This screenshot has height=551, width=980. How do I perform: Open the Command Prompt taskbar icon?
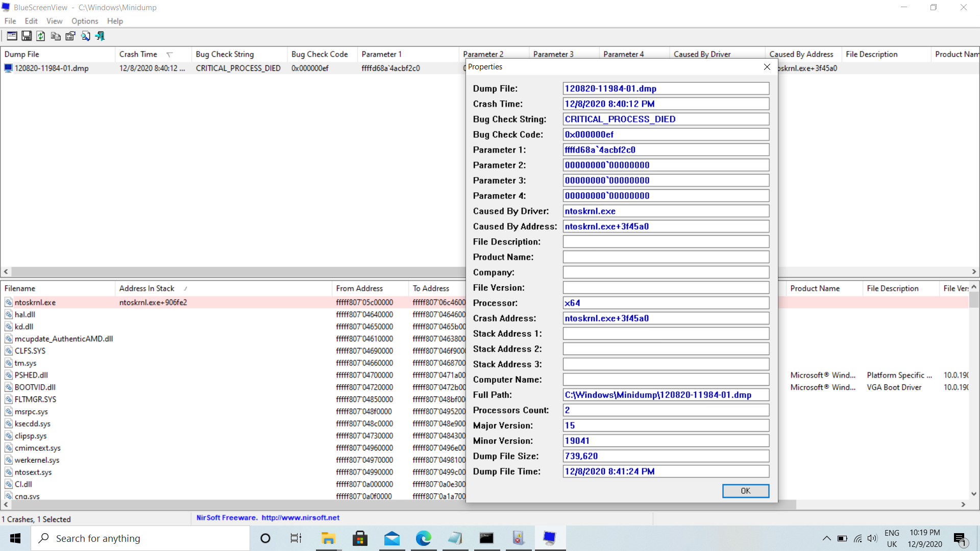(x=486, y=538)
